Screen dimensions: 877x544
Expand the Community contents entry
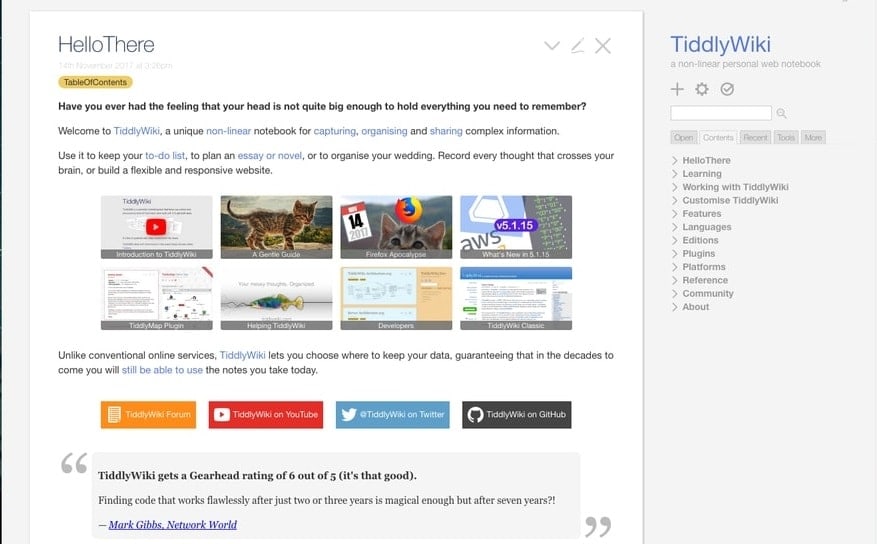(x=675, y=294)
